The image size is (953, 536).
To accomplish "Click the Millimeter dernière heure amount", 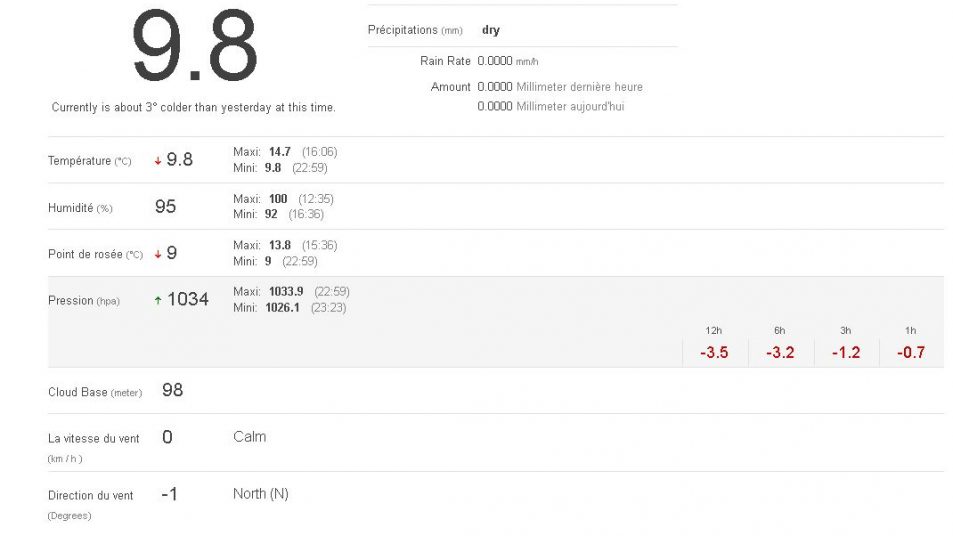I will pyautogui.click(x=560, y=87).
